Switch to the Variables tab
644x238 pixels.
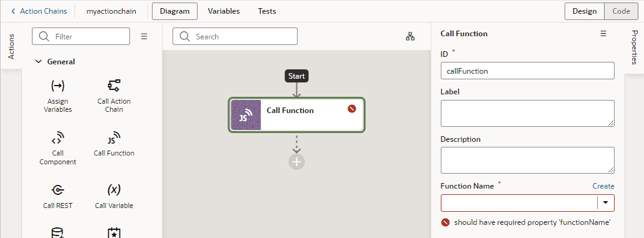[224, 11]
